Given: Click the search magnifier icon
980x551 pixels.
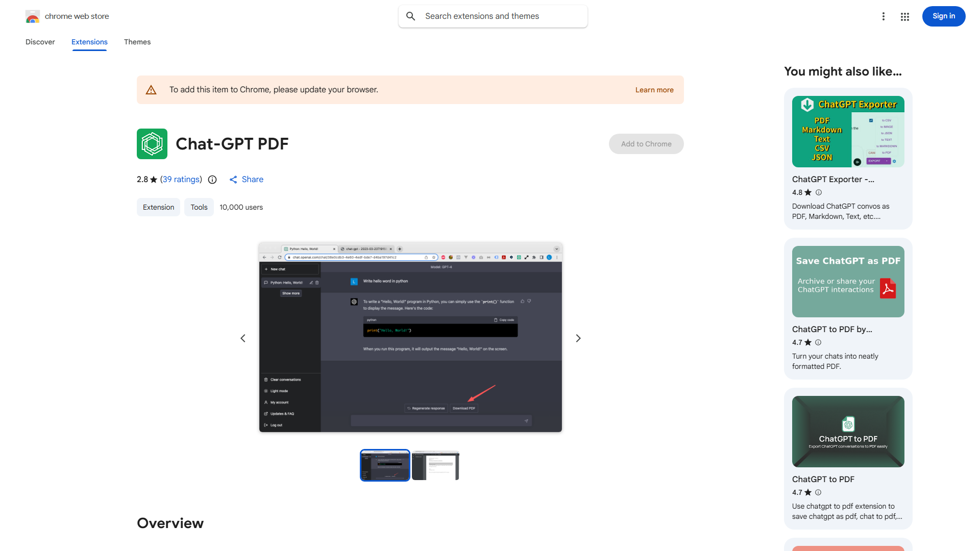Looking at the screenshot, I should [411, 16].
